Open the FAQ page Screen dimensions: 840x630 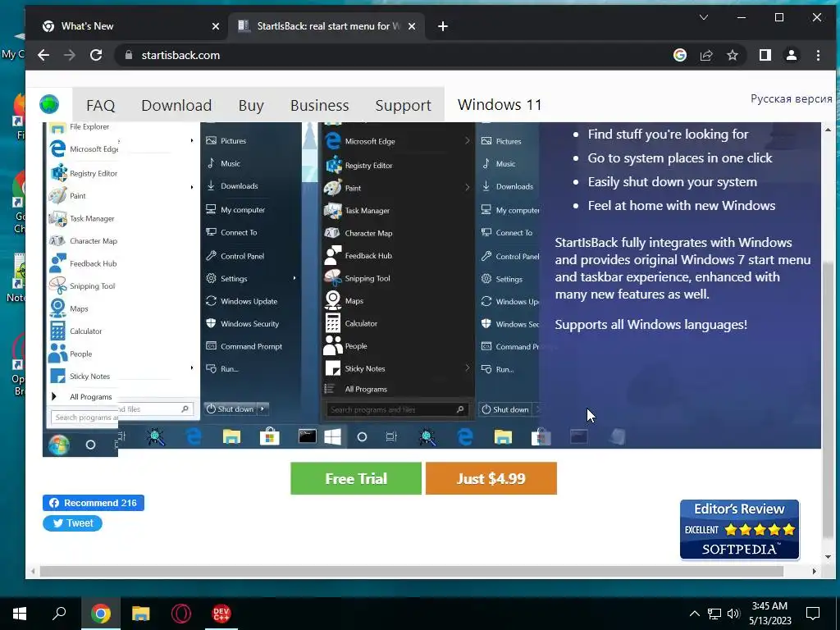click(101, 105)
